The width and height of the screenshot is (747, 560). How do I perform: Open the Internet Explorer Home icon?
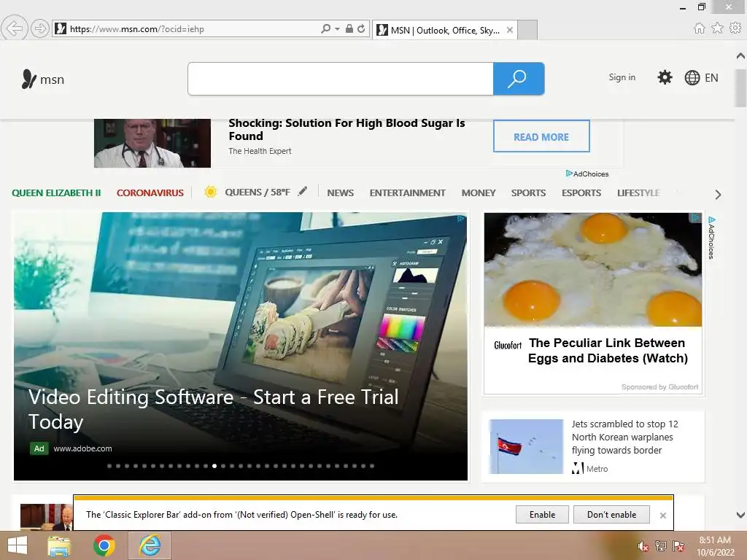click(x=699, y=28)
